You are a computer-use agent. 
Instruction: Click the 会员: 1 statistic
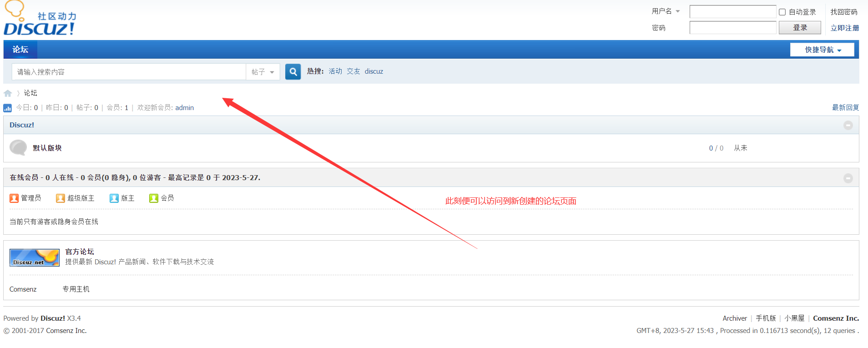(117, 108)
